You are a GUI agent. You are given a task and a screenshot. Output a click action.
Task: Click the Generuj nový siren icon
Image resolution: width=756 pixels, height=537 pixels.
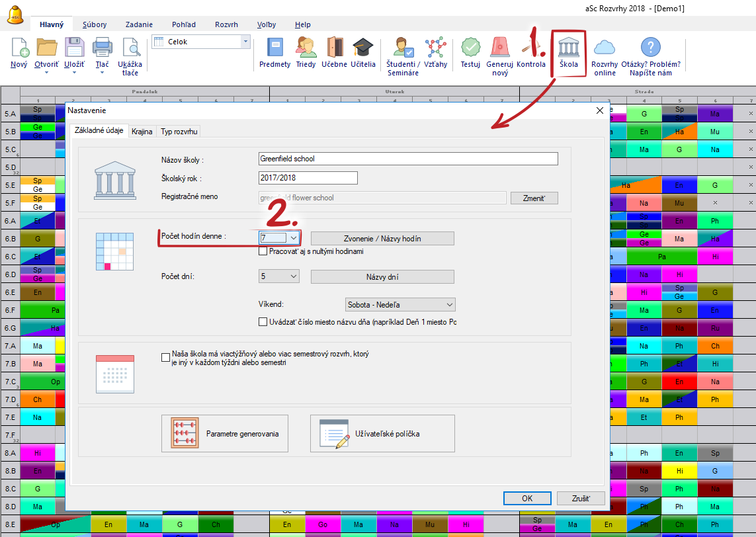499,48
